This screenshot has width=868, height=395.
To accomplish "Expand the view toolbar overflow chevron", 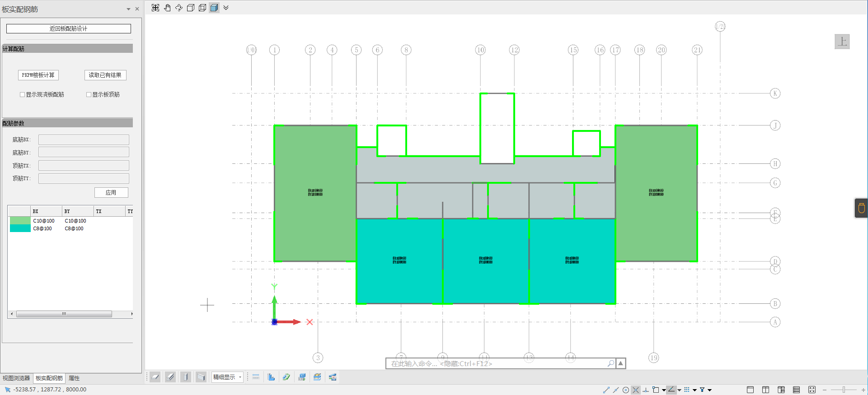I will coord(226,8).
